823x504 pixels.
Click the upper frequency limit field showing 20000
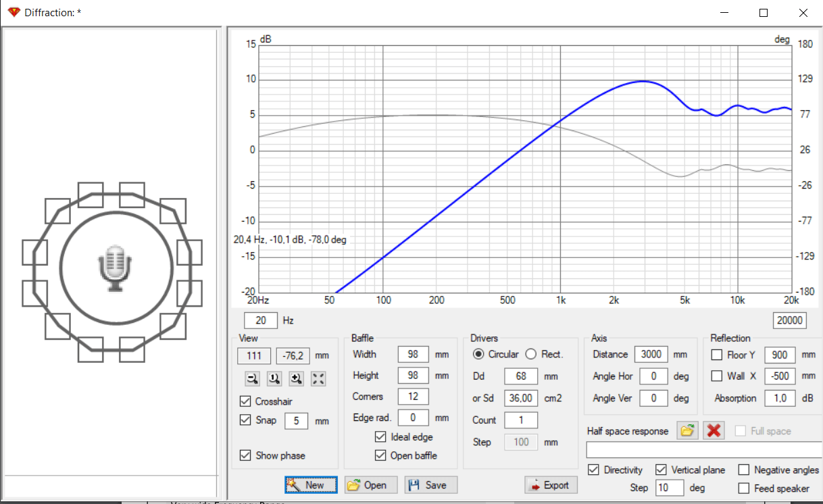(789, 321)
